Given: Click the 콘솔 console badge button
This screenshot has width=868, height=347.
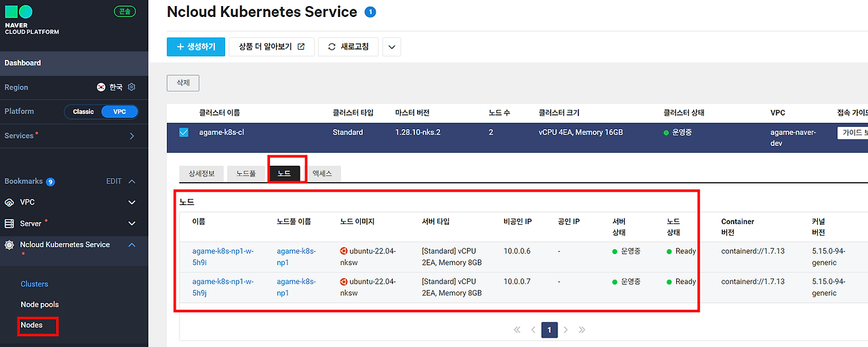Looking at the screenshot, I should 125,11.
